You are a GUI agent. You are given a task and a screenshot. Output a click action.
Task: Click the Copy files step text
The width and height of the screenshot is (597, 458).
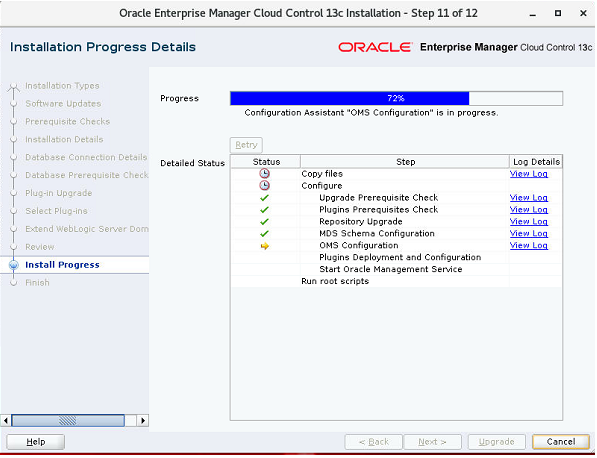coord(322,174)
